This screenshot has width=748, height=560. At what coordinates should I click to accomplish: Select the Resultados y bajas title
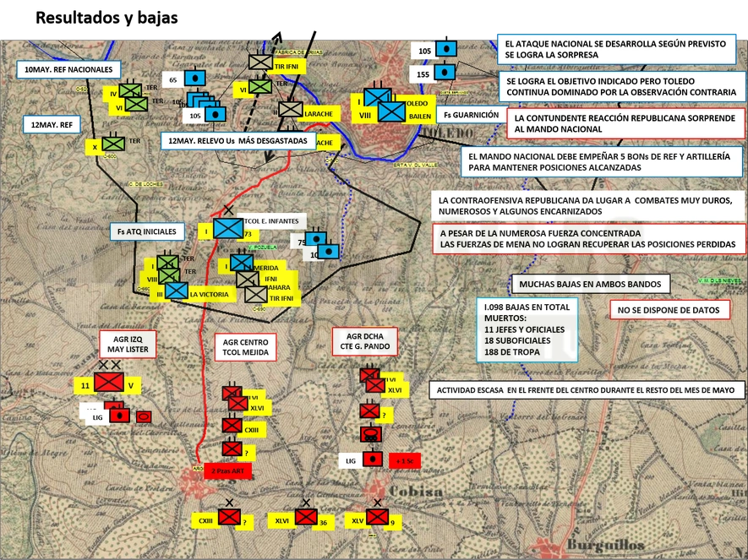pos(106,18)
